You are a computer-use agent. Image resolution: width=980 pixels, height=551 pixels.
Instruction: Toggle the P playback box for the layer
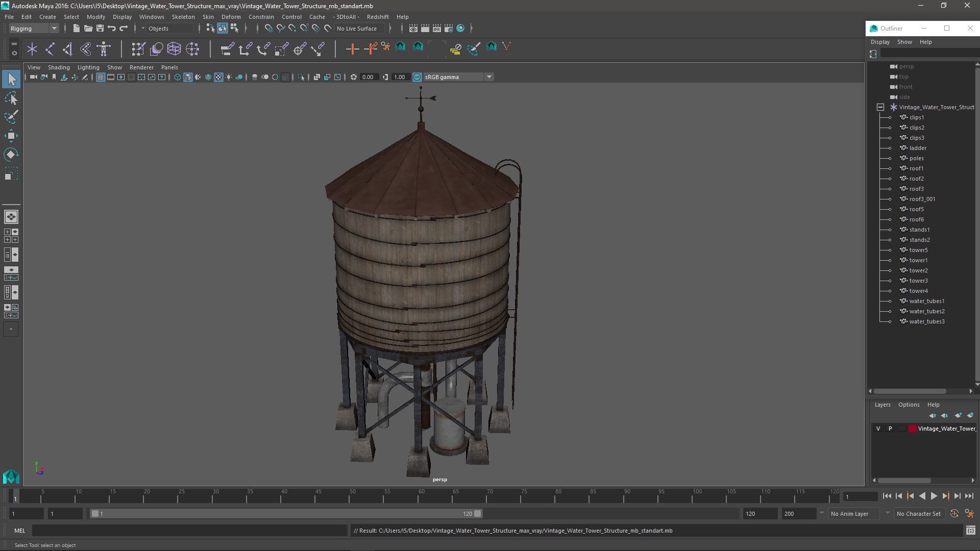890,429
